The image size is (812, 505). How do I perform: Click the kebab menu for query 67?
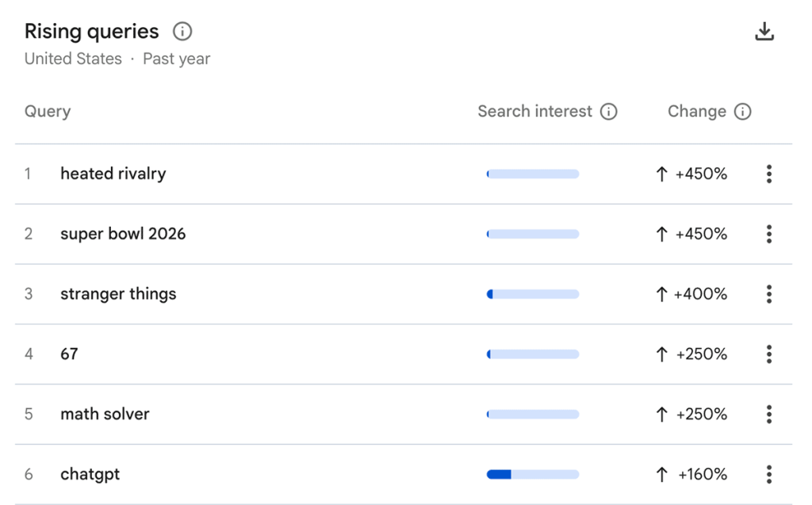point(768,354)
